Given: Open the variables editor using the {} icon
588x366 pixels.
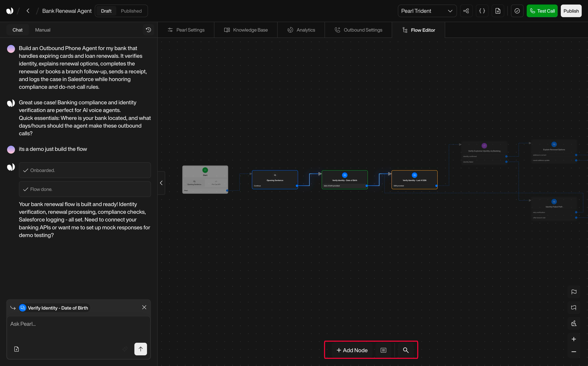Looking at the screenshot, I should point(482,11).
